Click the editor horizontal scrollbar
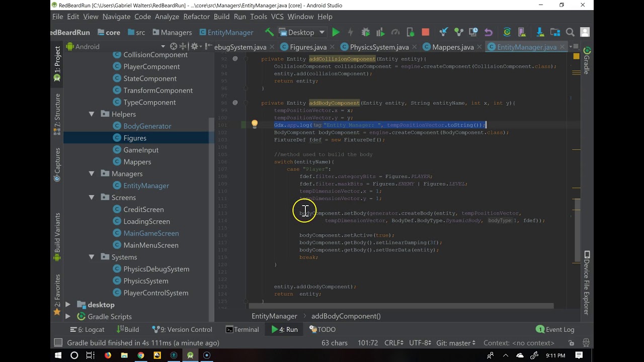 (401, 306)
